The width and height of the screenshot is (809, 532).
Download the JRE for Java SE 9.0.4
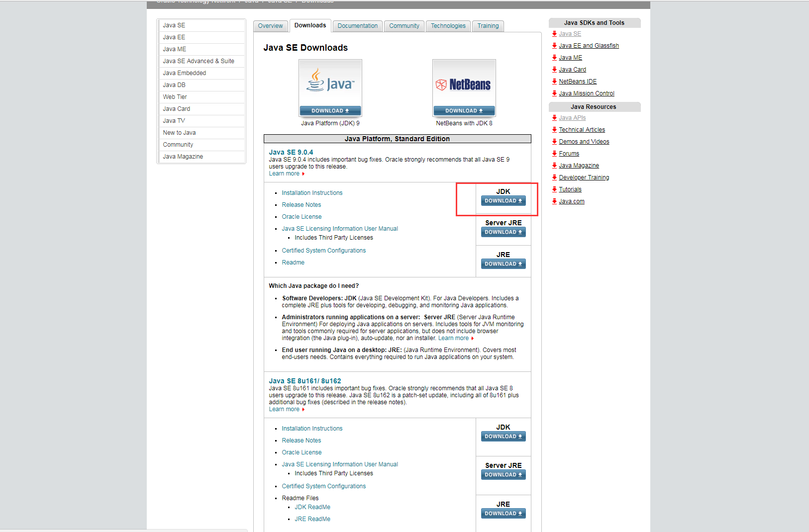[503, 264]
